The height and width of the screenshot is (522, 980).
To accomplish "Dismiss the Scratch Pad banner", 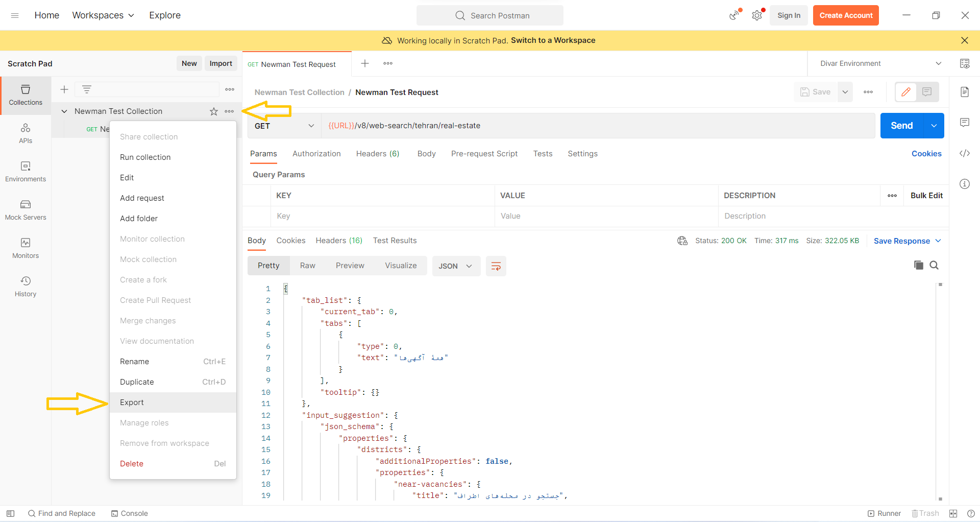I will (965, 40).
